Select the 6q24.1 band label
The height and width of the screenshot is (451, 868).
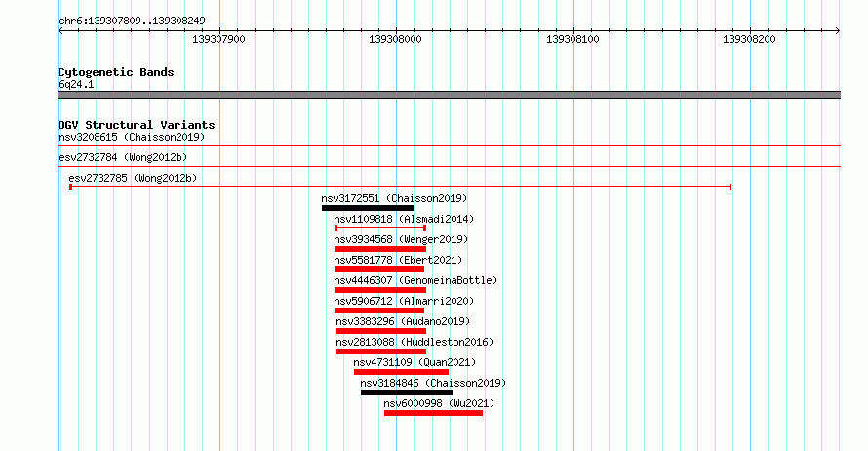pyautogui.click(x=76, y=84)
